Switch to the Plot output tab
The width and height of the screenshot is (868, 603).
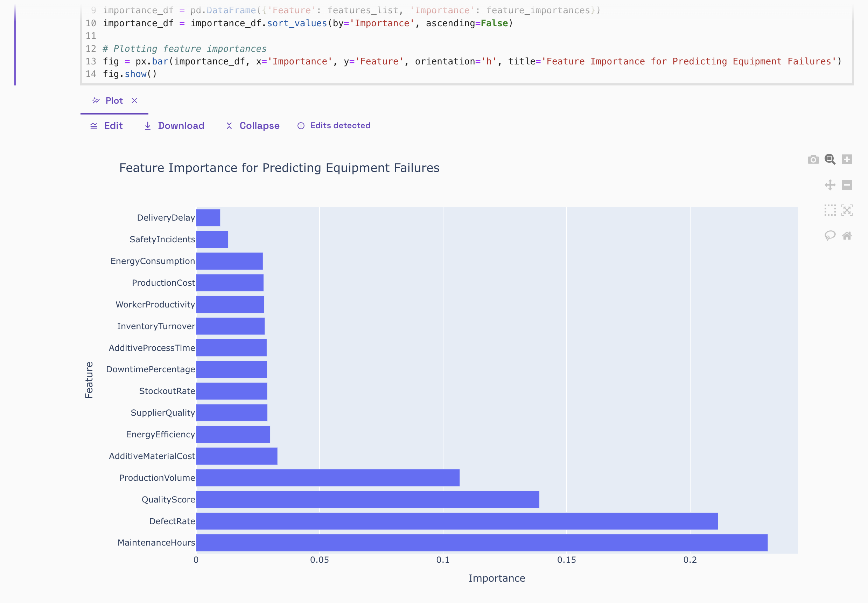(114, 100)
